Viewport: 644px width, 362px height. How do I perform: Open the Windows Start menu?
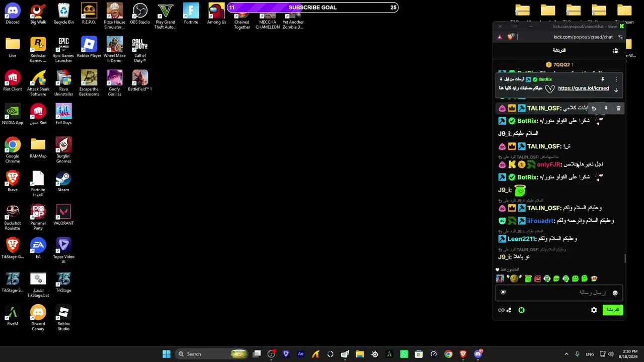tap(166, 354)
